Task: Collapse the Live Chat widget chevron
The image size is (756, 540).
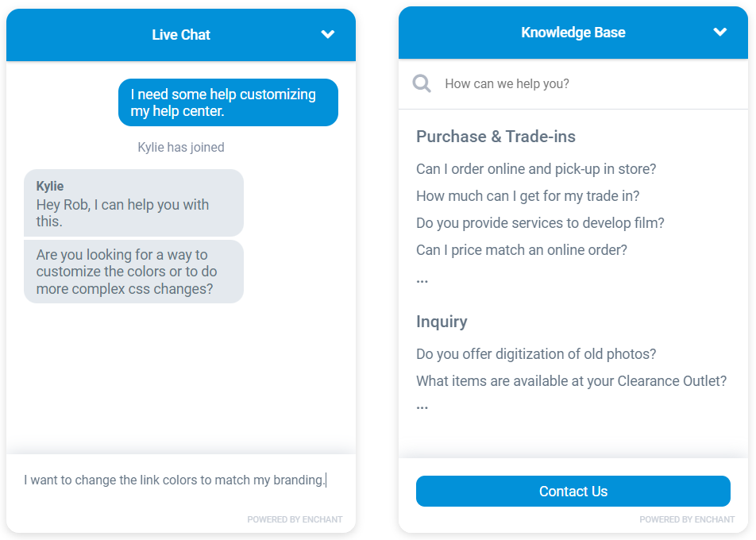Action: point(327,34)
